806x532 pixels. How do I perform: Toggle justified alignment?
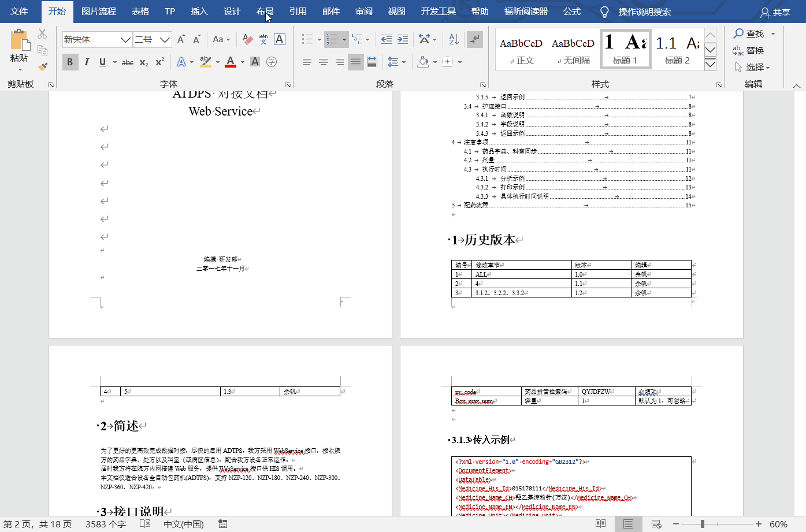click(x=356, y=62)
